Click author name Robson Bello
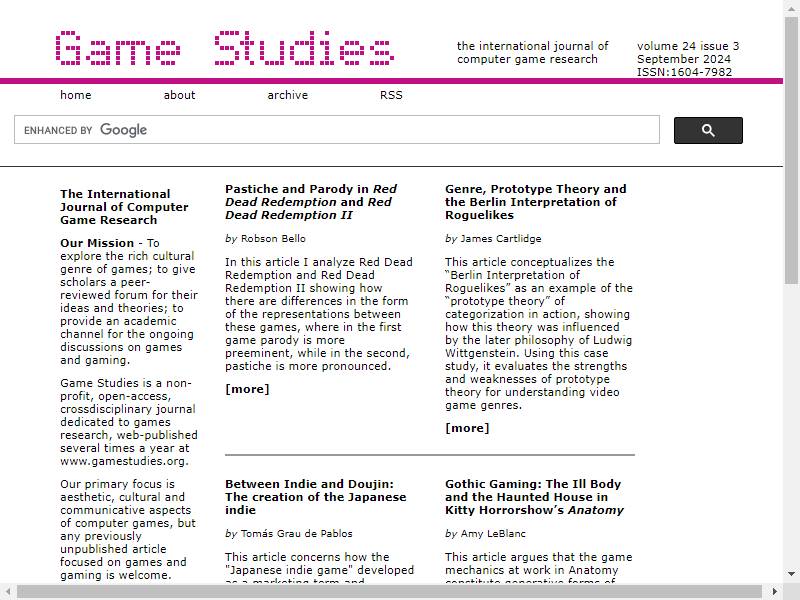 273,239
